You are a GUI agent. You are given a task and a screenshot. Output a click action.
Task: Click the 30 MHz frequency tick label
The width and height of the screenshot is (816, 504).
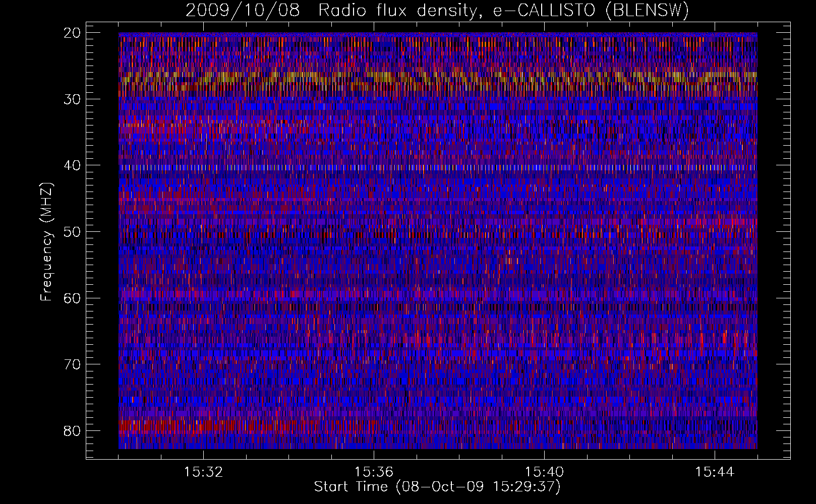pyautogui.click(x=73, y=99)
